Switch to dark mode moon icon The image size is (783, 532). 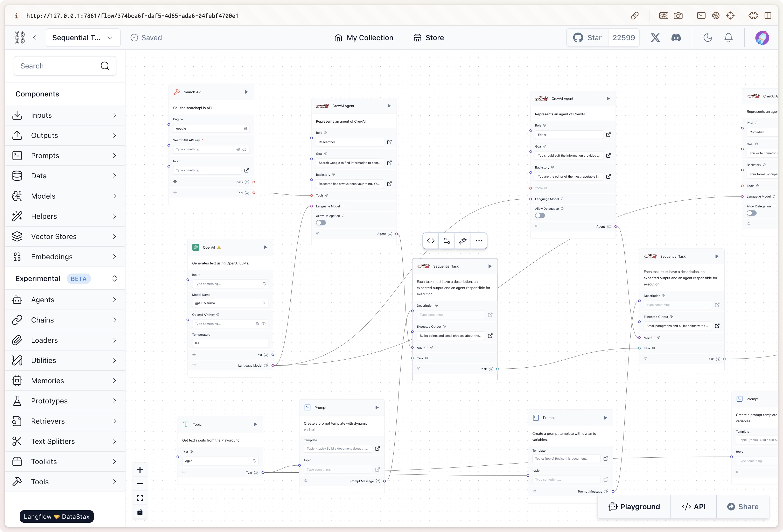(708, 37)
